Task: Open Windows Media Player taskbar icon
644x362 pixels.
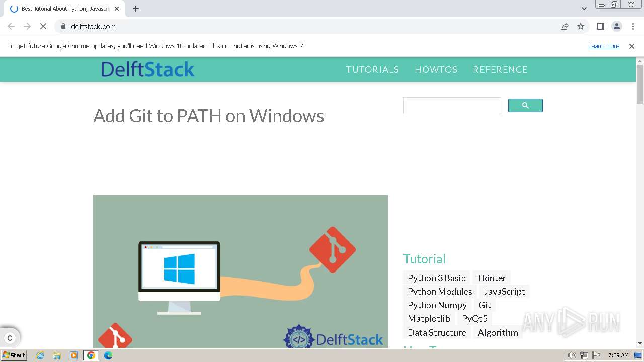Action: (74, 355)
